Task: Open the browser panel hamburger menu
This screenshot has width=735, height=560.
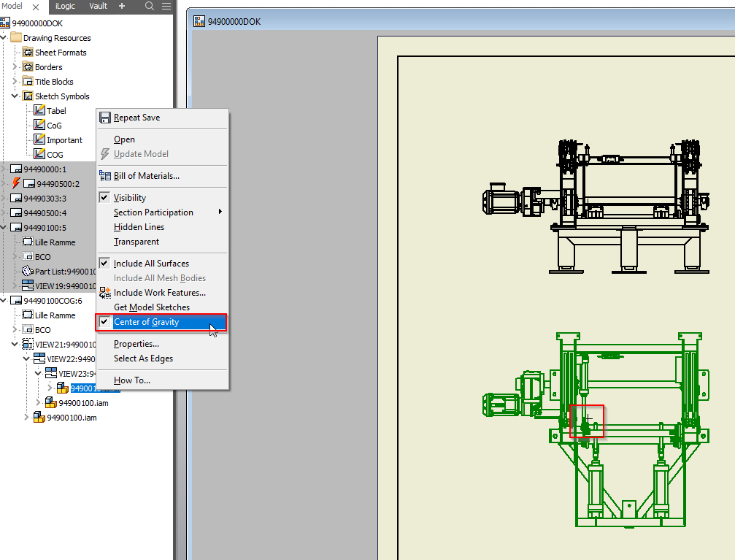Action: click(166, 6)
